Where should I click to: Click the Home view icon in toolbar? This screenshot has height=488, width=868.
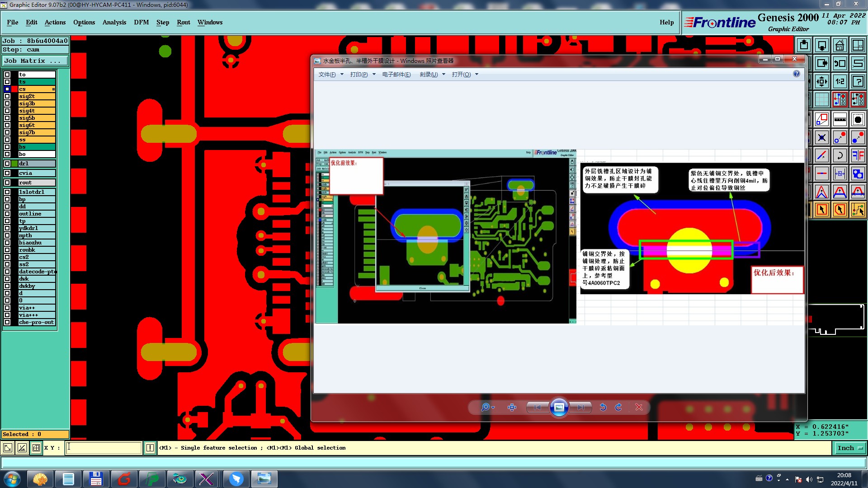click(x=840, y=45)
